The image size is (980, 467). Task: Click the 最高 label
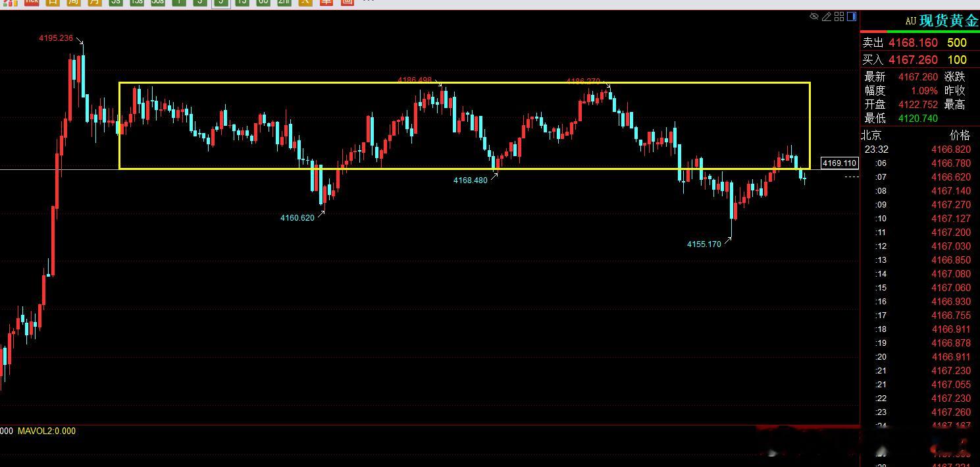(x=955, y=104)
